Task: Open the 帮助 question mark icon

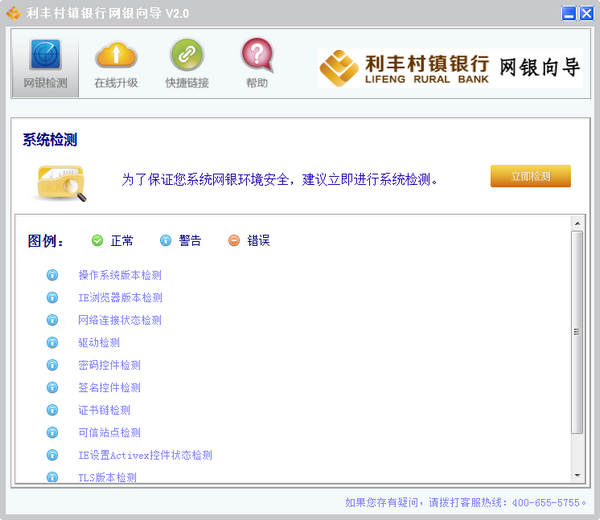Action: [x=257, y=55]
